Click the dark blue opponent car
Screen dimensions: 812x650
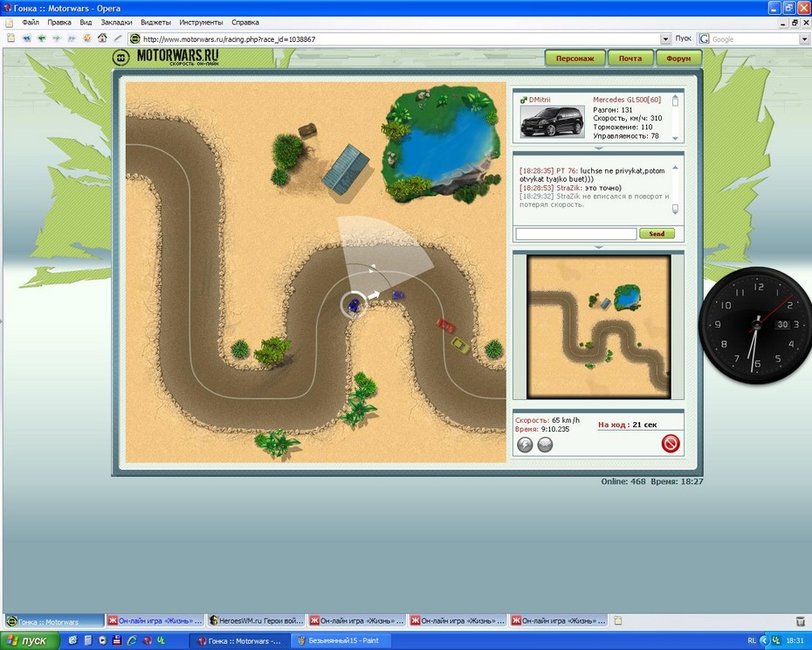398,295
